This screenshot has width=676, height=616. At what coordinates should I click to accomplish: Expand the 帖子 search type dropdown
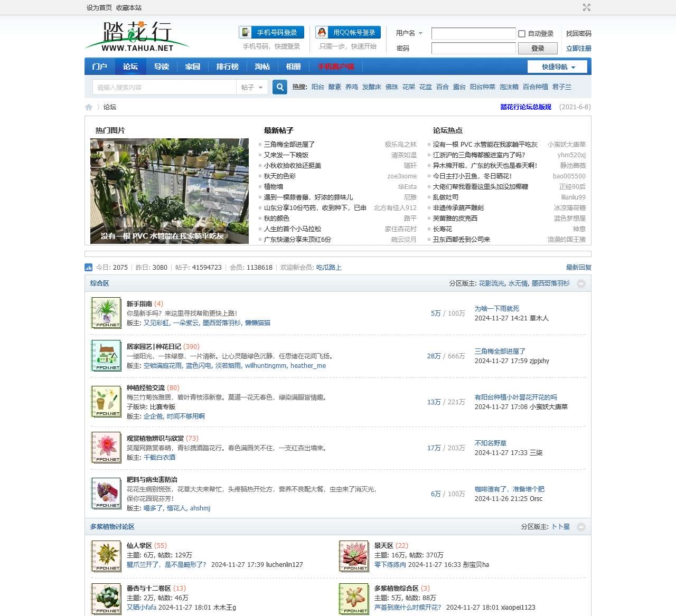(x=252, y=87)
